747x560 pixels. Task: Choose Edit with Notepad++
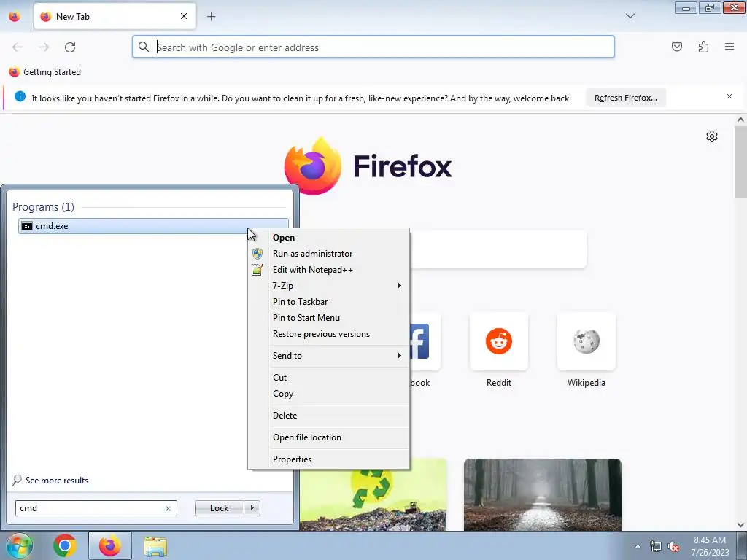(329, 270)
